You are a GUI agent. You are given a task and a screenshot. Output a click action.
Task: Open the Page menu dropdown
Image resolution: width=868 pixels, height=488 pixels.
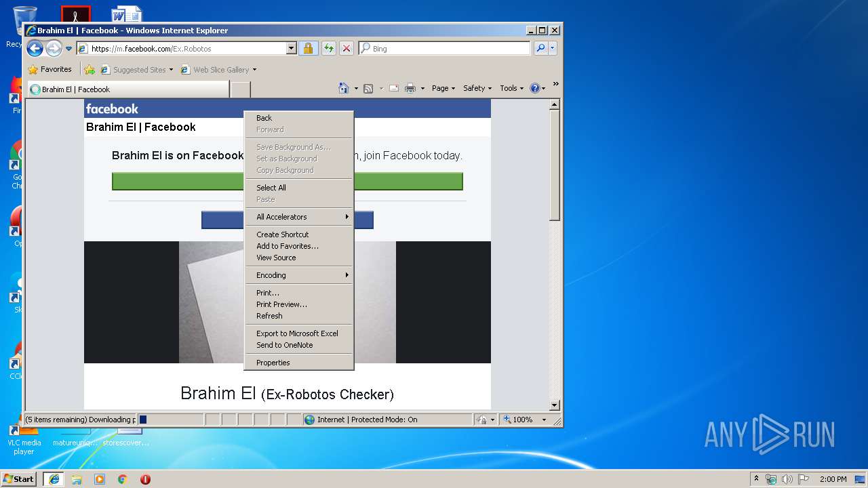coord(443,88)
